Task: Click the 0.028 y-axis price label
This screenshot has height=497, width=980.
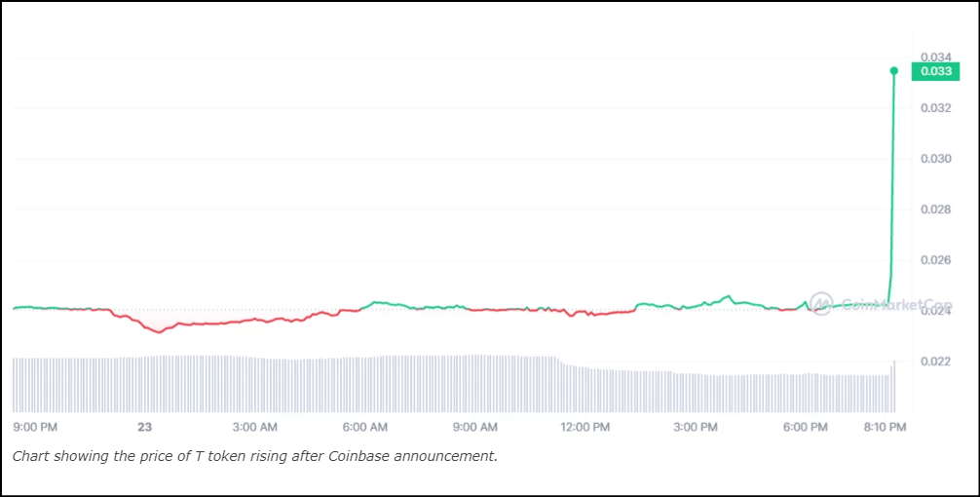Action: click(935, 210)
